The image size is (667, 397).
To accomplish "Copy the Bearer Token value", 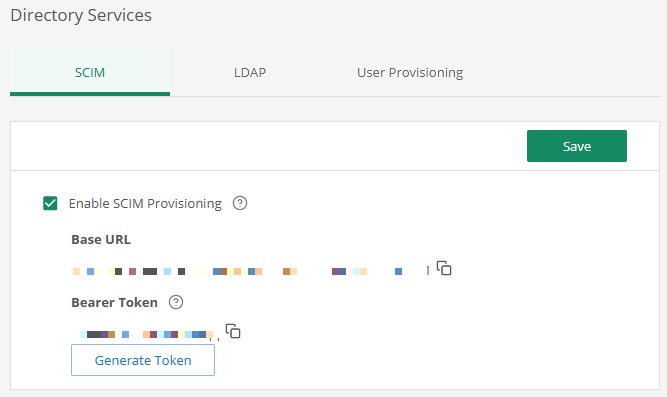I will (x=233, y=331).
